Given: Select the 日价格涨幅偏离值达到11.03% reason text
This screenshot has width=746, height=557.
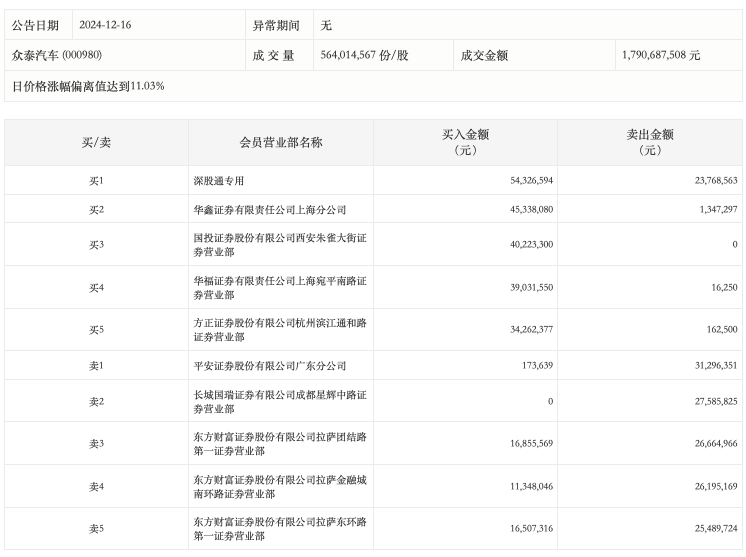Looking at the screenshot, I should click(x=88, y=86).
